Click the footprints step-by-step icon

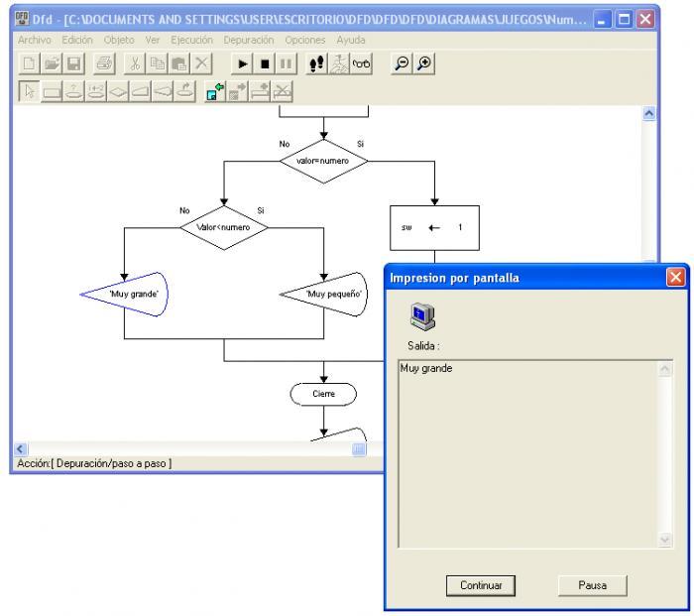point(317,63)
